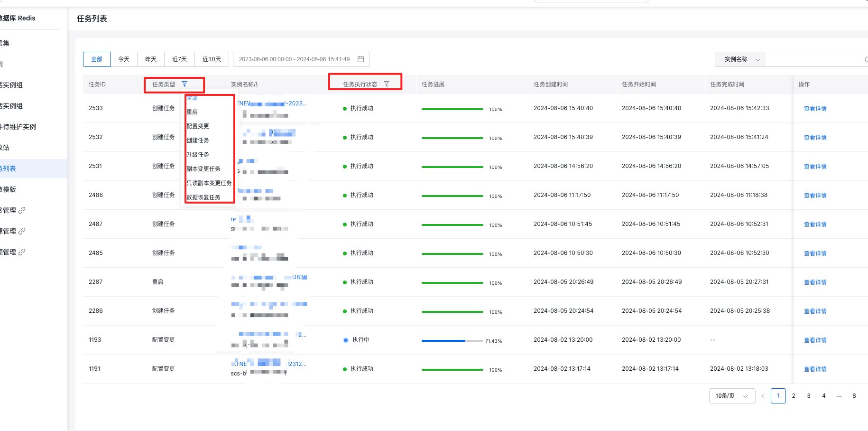Click the date range input field
This screenshot has width=868, height=431.
pos(301,59)
